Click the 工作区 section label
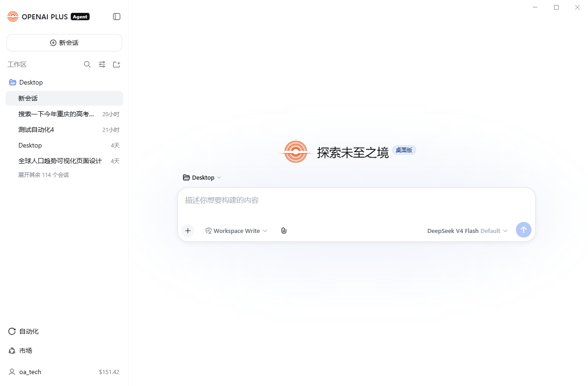 coord(17,64)
